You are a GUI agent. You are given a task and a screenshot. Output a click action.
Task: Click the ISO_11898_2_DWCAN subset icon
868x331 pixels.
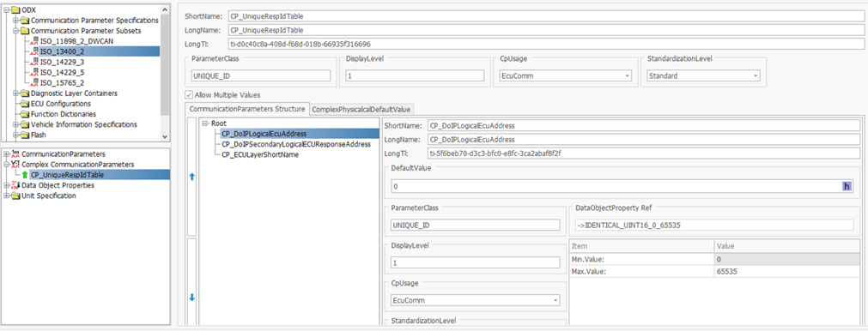coord(34,41)
